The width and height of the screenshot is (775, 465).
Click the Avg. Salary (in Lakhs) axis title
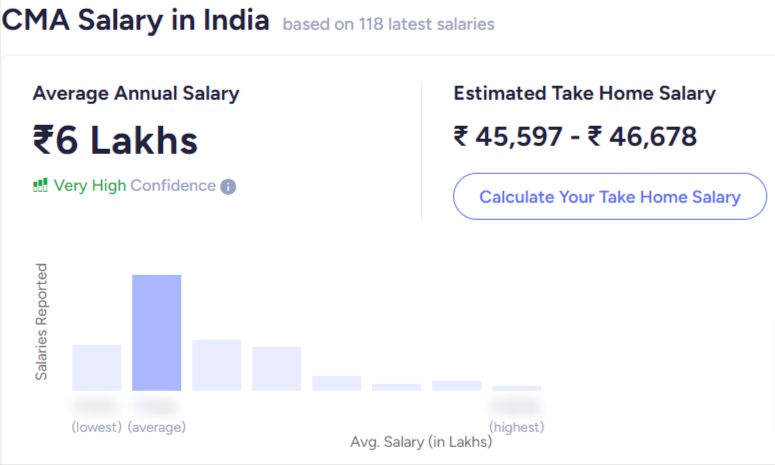[421, 441]
